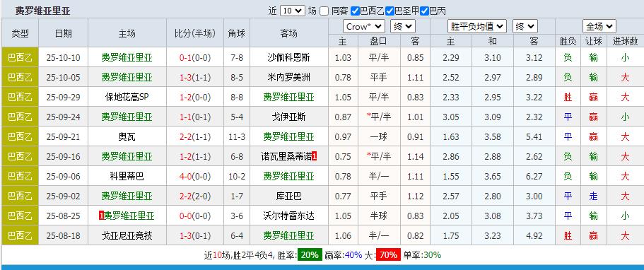Click the red 70% over rate badge
This screenshot has height=270, width=644.
point(388,255)
